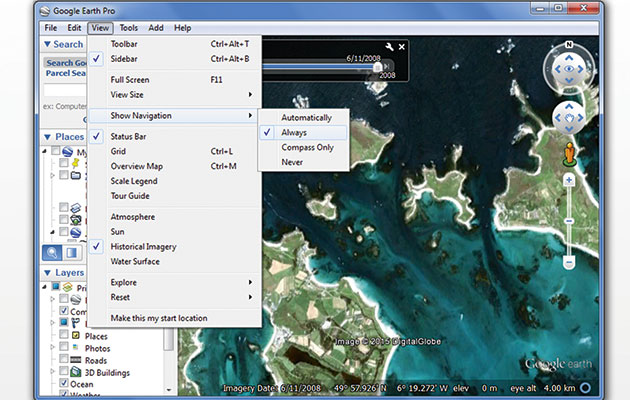Click the historical imagery time slider thumb
Image resolution: width=630 pixels, height=400 pixels.
pyautogui.click(x=377, y=67)
